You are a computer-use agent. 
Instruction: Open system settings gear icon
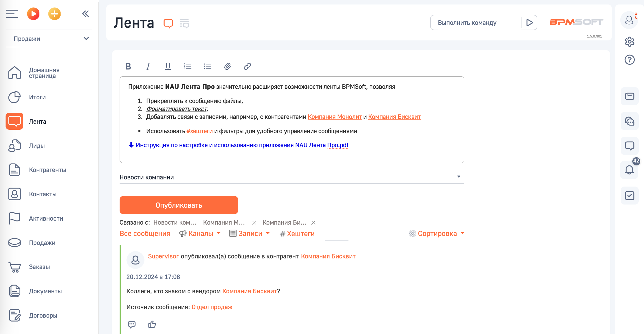(x=630, y=42)
